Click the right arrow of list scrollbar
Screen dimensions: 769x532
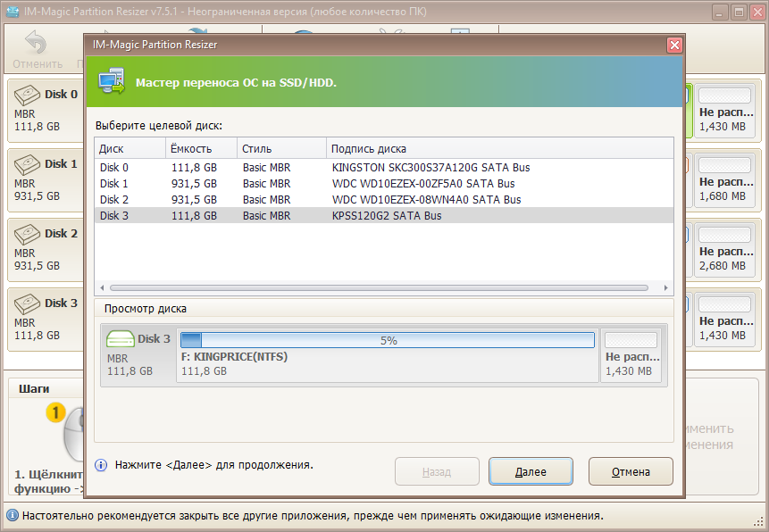665,287
